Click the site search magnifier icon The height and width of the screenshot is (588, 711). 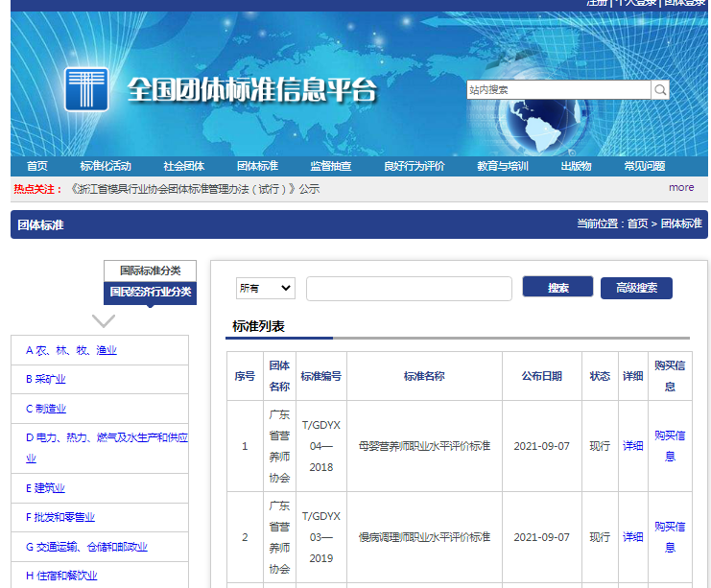coord(660,90)
